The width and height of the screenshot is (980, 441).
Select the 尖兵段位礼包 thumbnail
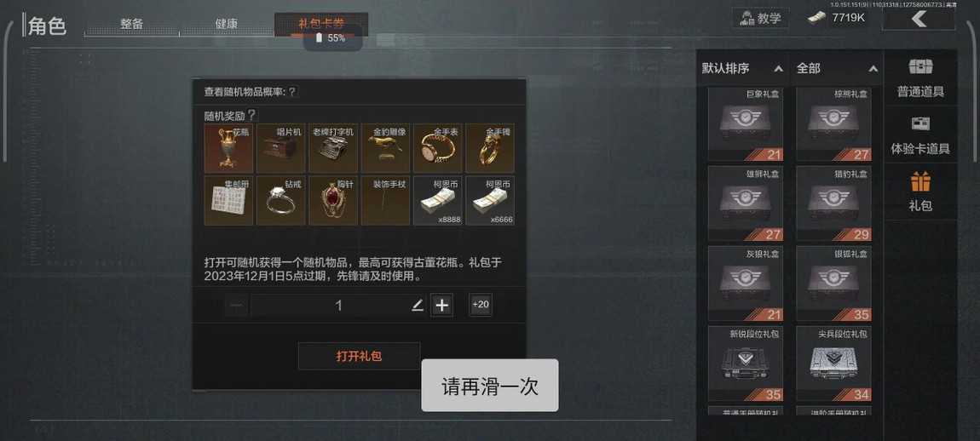click(833, 364)
